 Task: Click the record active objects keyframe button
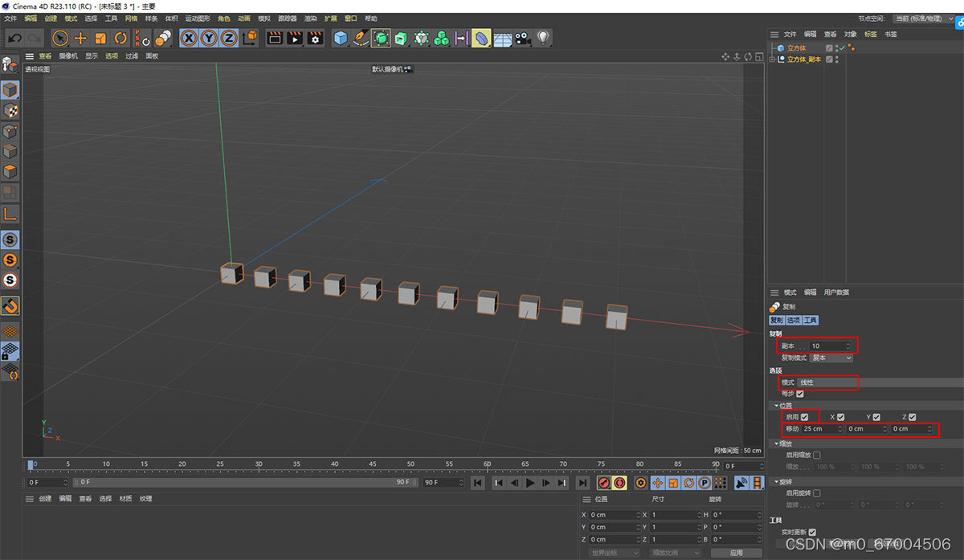[x=604, y=483]
